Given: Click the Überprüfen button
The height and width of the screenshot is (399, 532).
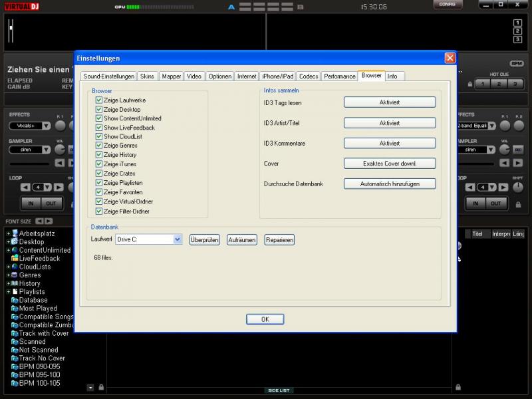Looking at the screenshot, I should 204,240.
